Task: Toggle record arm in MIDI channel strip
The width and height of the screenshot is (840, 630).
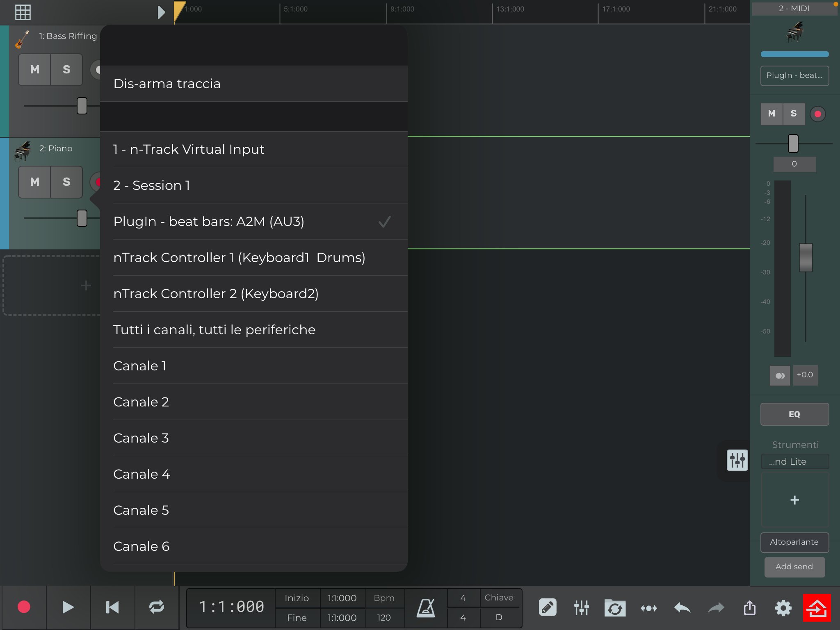Action: pyautogui.click(x=817, y=114)
